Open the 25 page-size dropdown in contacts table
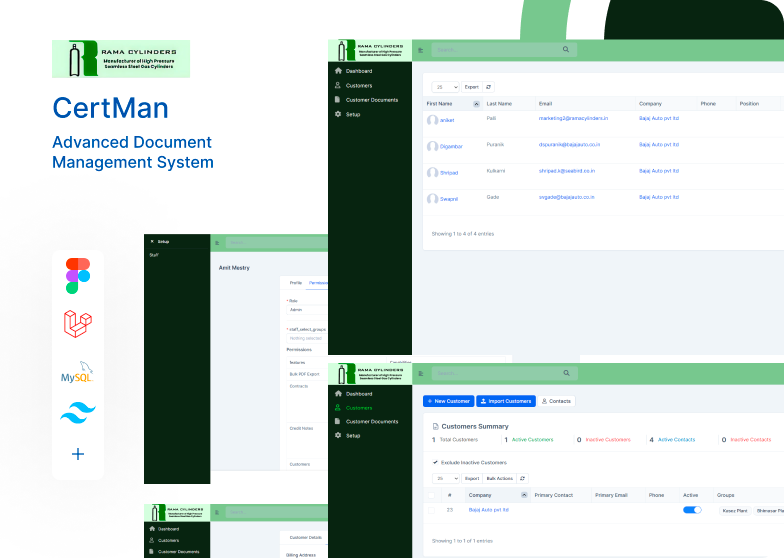This screenshot has height=558, width=784. click(445, 87)
